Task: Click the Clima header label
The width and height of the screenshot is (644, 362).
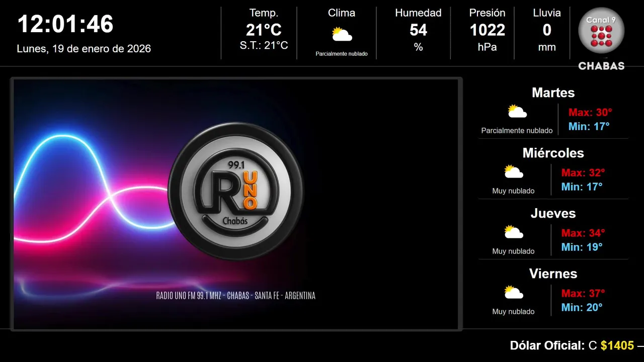Action: point(342,13)
